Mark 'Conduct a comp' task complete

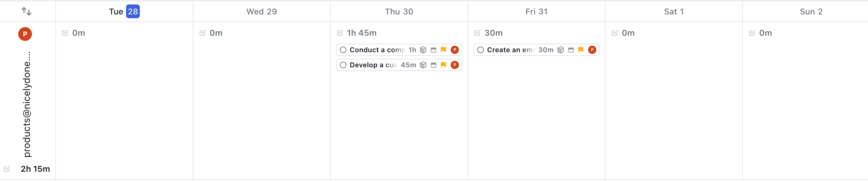[343, 50]
